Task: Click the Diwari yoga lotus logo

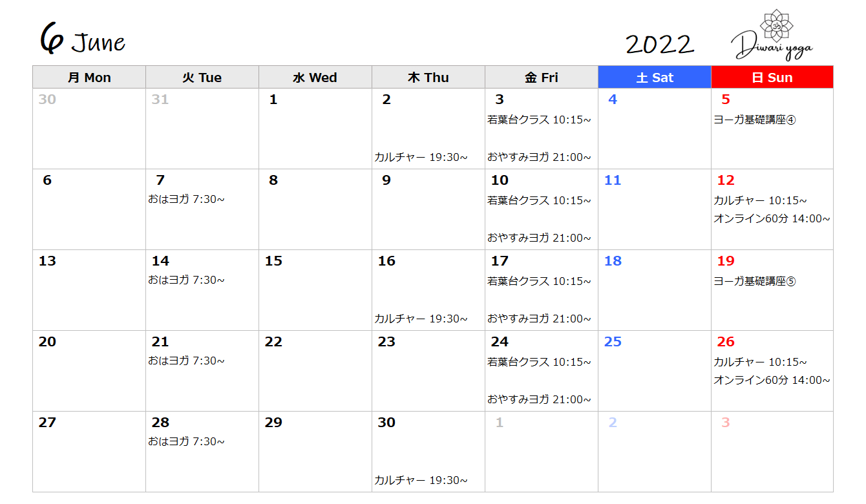Action: point(772,35)
